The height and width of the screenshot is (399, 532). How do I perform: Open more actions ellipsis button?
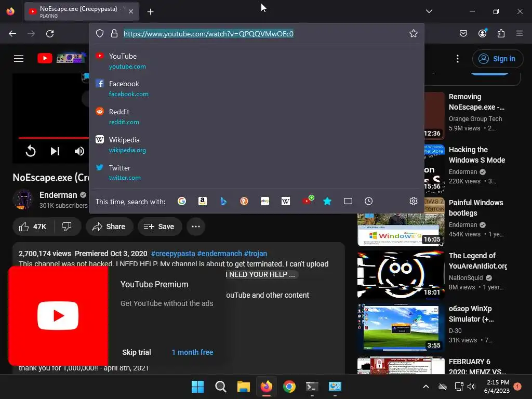196,227
